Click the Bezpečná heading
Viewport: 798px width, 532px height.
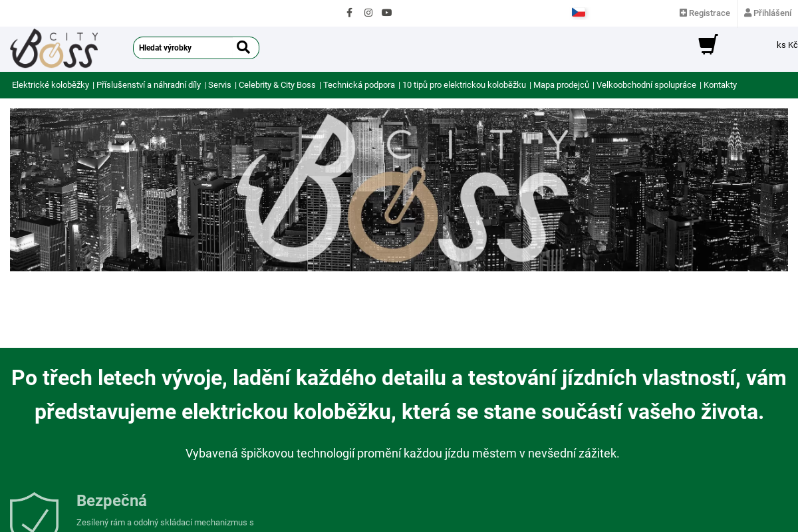point(112,501)
